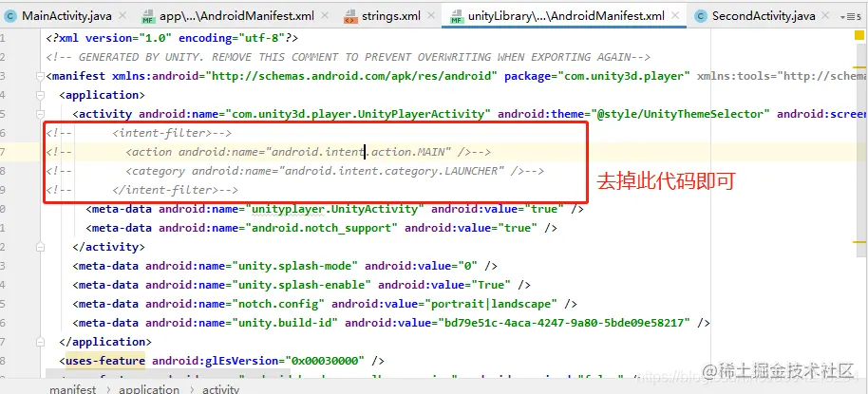The image size is (868, 394).
Task: Click the app manifest file icon
Action: pyautogui.click(x=148, y=16)
